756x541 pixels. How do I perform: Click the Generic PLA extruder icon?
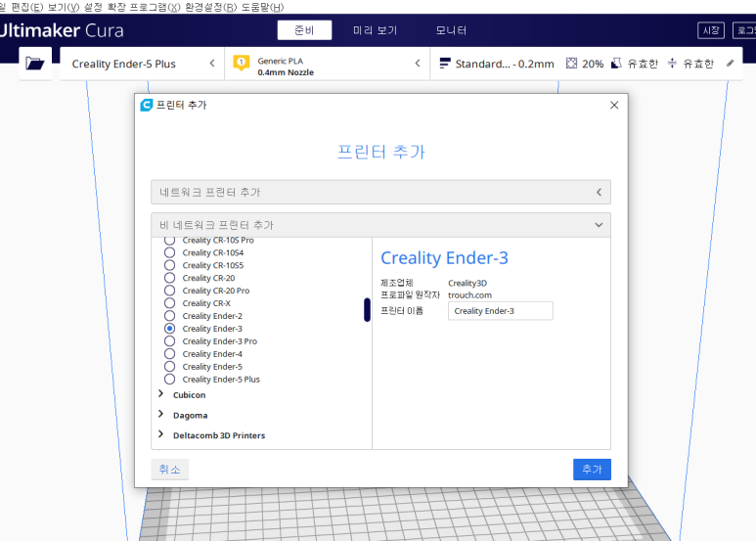[241, 64]
